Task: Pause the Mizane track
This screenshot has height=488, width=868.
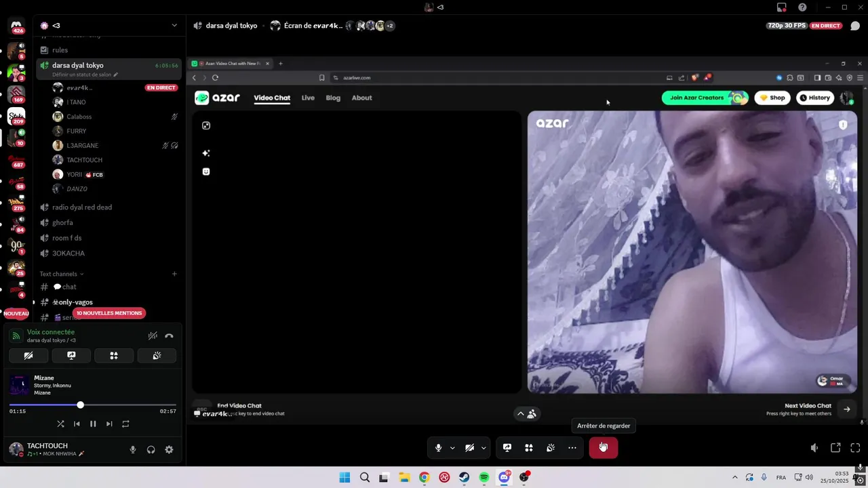Action: pyautogui.click(x=93, y=424)
